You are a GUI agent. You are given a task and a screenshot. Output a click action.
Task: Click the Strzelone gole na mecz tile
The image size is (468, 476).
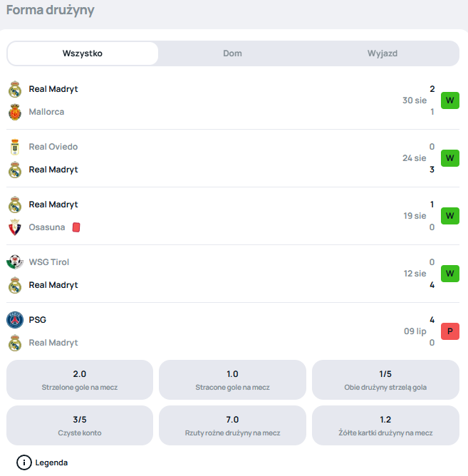coord(80,380)
